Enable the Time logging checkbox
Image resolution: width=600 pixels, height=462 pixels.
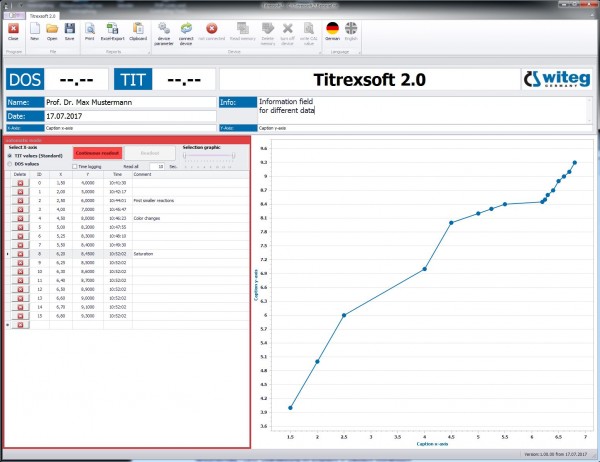pos(75,167)
